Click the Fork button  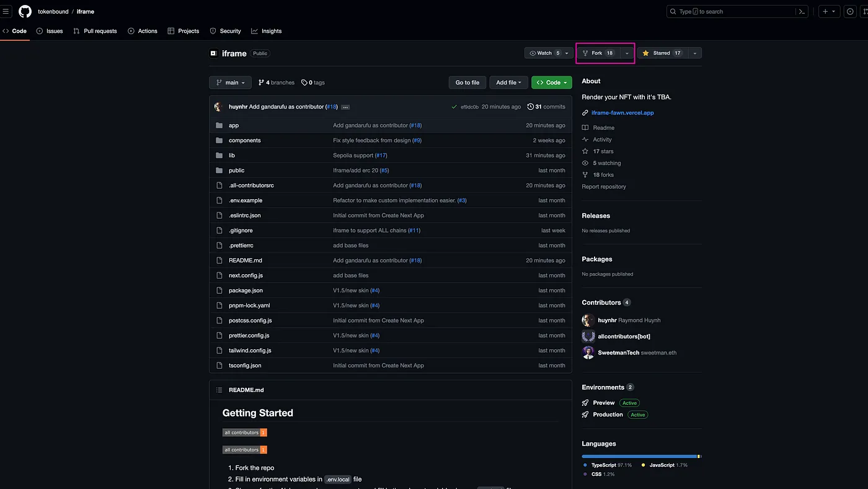(598, 53)
